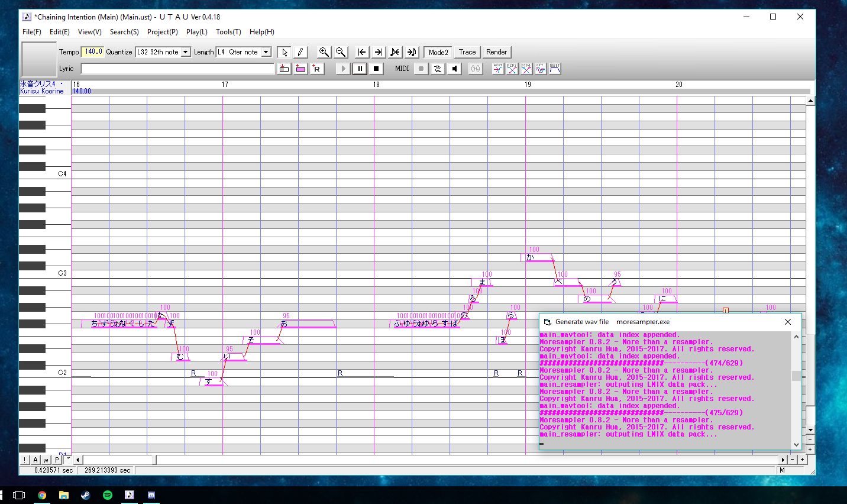Image resolution: width=847 pixels, height=504 pixels.
Task: Click the horizontal scrollbar right arrow
Action: [x=783, y=460]
